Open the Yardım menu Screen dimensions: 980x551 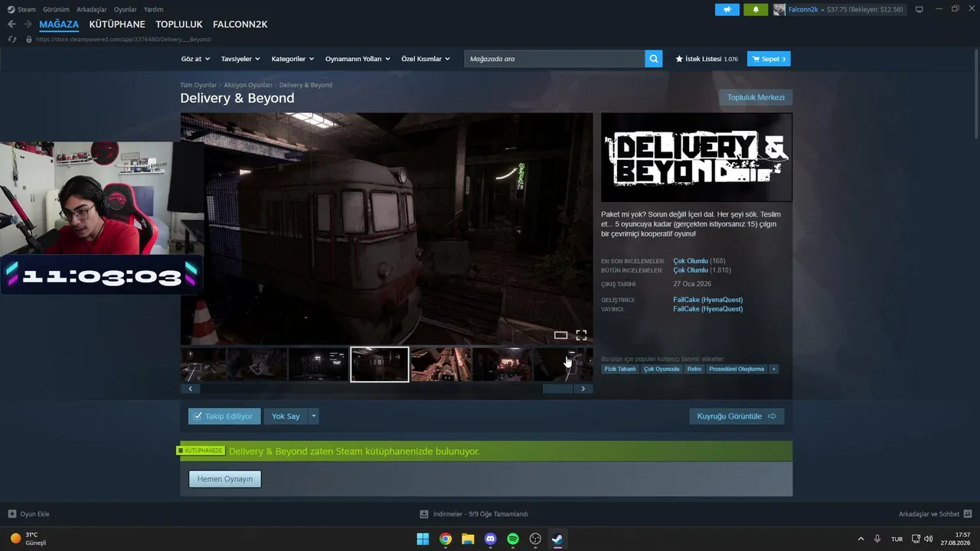154,9
